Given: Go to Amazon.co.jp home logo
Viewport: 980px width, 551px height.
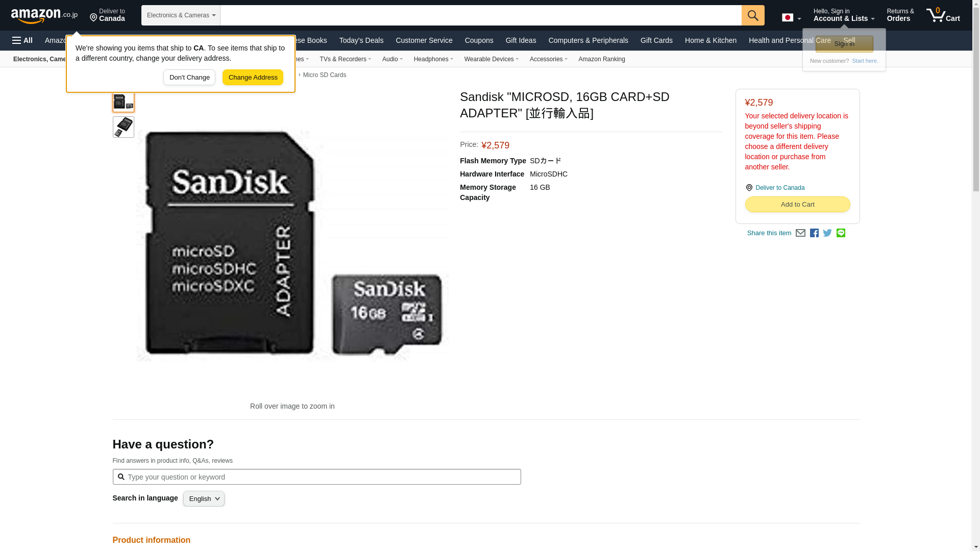Looking at the screenshot, I should [x=44, y=15].
